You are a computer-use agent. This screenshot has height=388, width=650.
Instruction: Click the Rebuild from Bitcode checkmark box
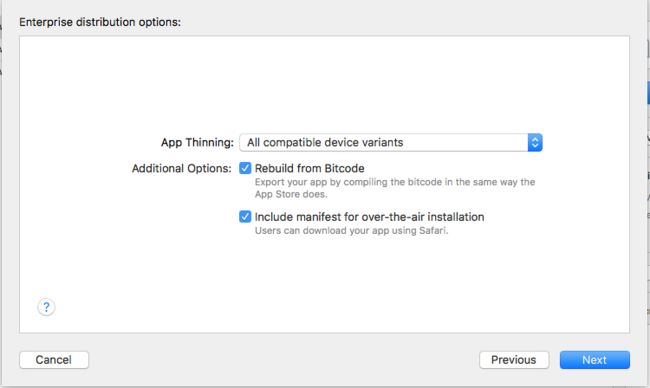(x=245, y=168)
